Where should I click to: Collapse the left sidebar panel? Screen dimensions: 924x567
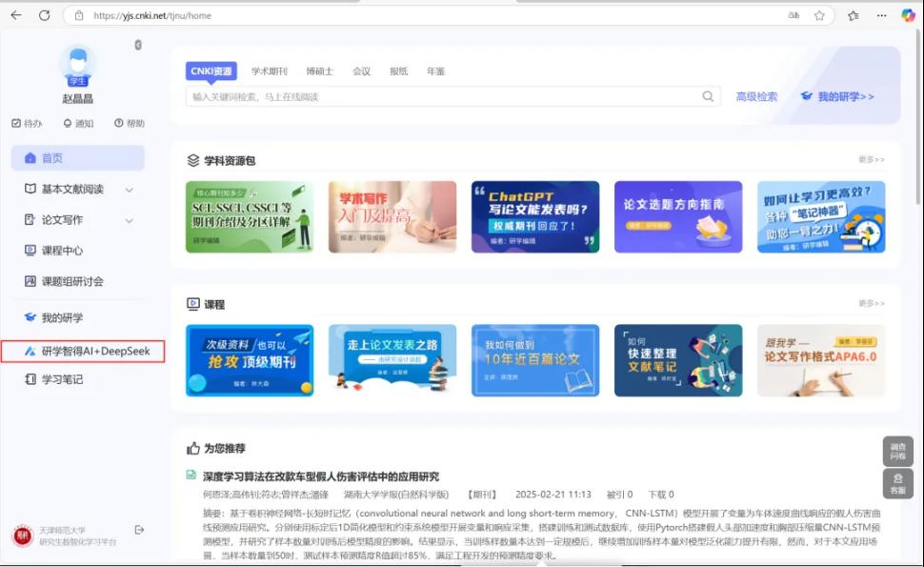[x=138, y=45]
